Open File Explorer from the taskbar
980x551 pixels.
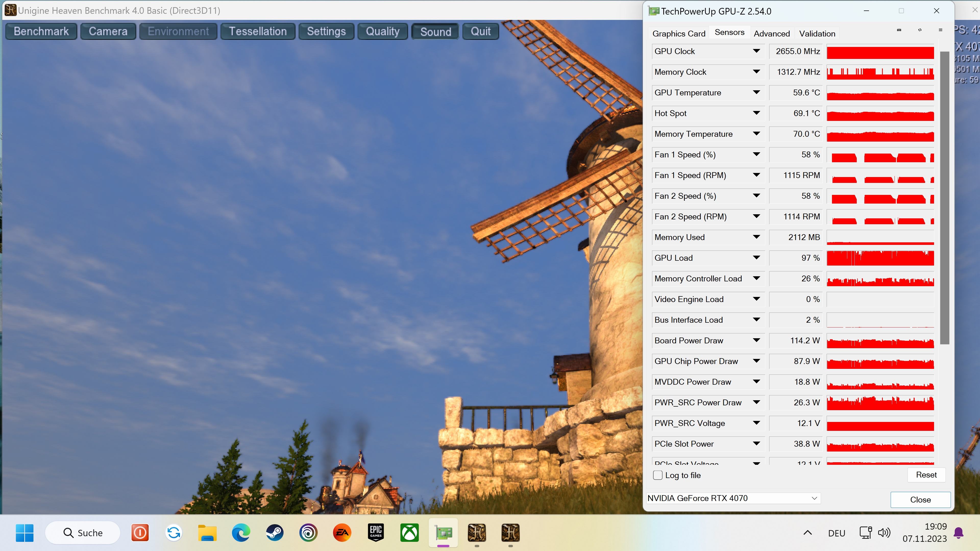pos(207,533)
